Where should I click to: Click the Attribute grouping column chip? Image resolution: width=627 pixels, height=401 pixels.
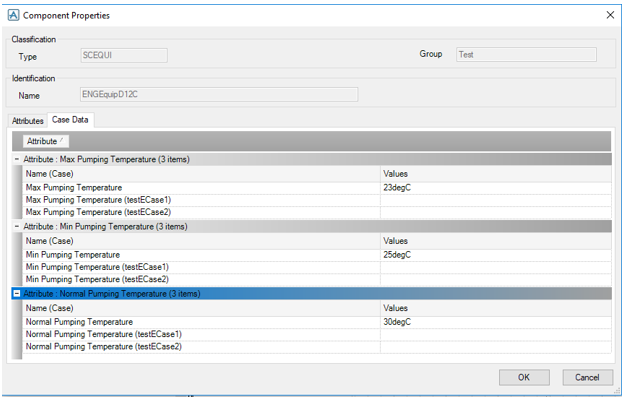tap(44, 142)
